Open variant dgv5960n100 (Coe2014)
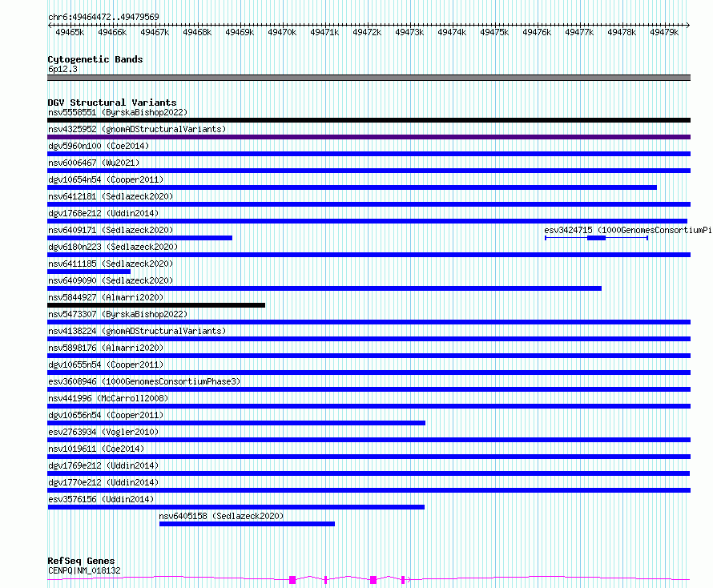Screen dimensions: 713x588 [99, 146]
